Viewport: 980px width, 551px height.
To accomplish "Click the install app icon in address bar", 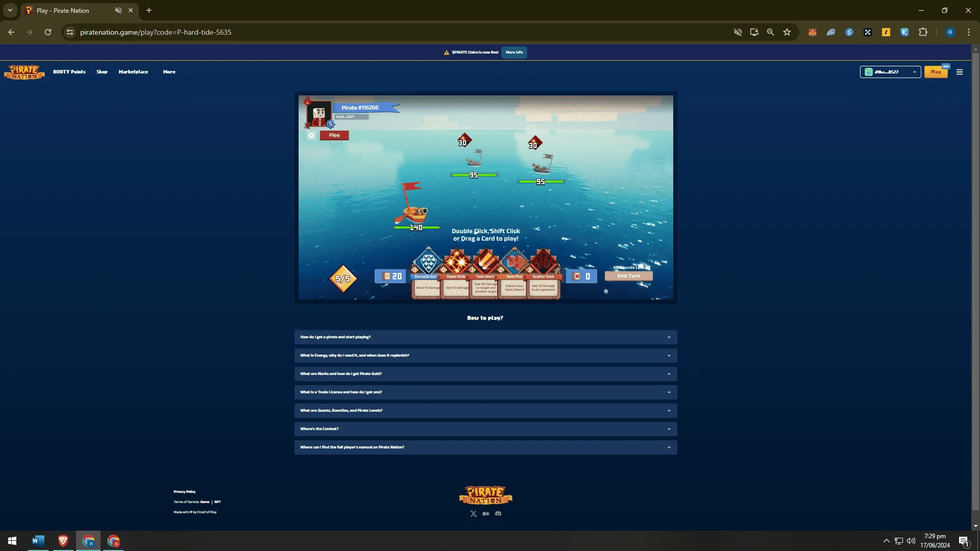I will point(754,32).
